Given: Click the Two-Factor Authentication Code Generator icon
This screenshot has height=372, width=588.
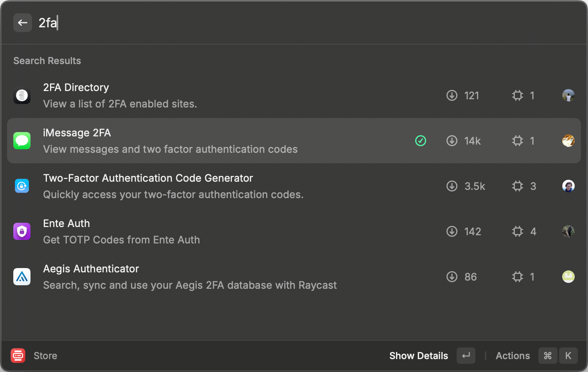Looking at the screenshot, I should (x=22, y=186).
